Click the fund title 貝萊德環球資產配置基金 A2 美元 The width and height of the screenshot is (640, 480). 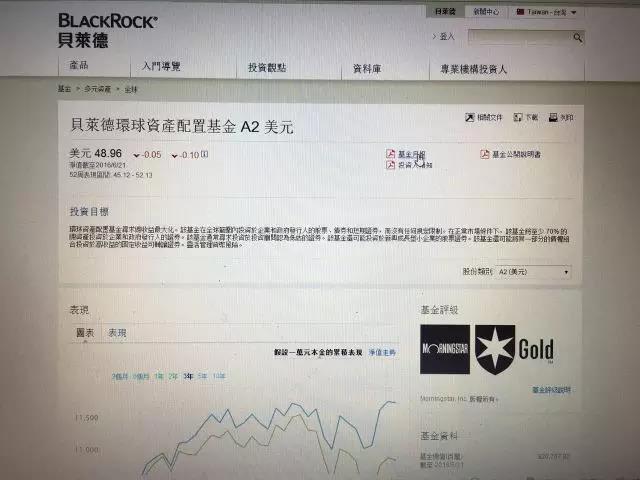point(182,126)
